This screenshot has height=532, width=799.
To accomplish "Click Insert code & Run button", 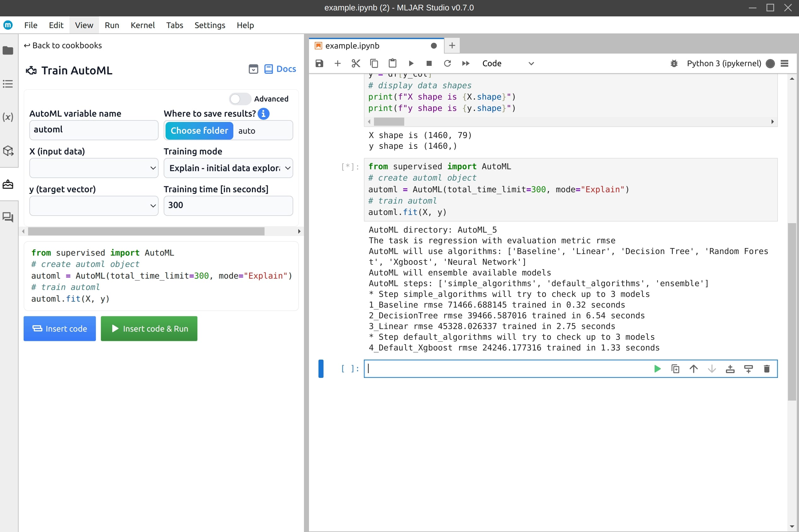I will tap(149, 328).
